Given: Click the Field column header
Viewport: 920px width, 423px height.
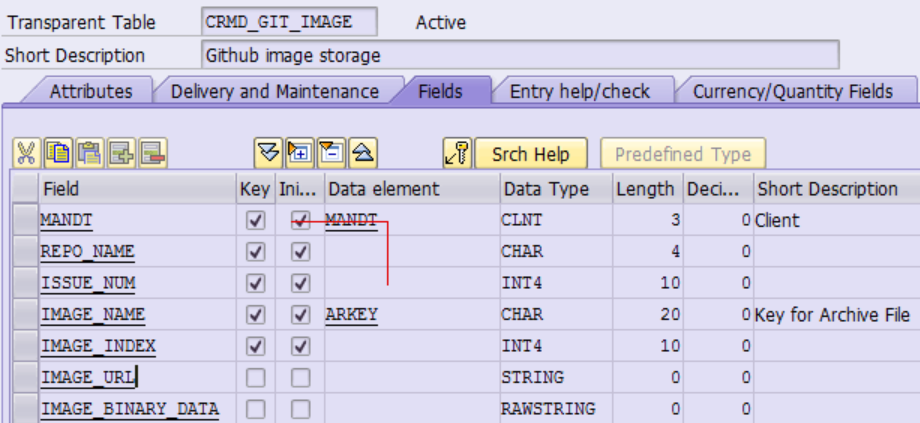Looking at the screenshot, I should (x=137, y=189).
